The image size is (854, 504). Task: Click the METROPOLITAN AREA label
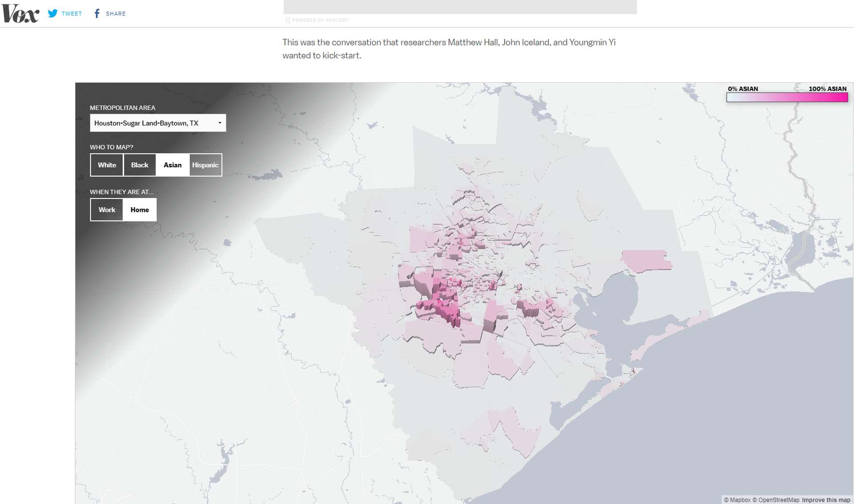click(x=122, y=108)
